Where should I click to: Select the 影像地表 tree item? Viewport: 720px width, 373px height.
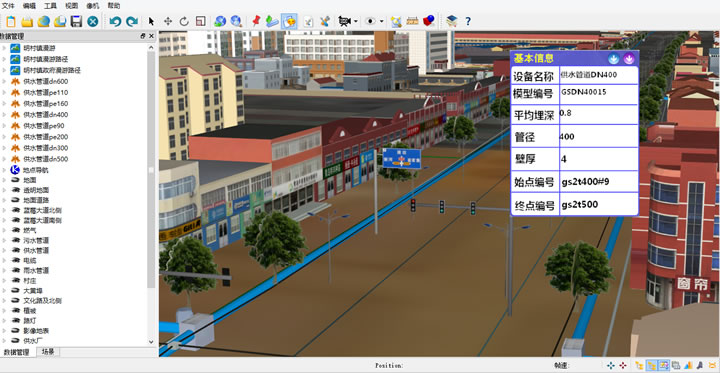pos(36,331)
